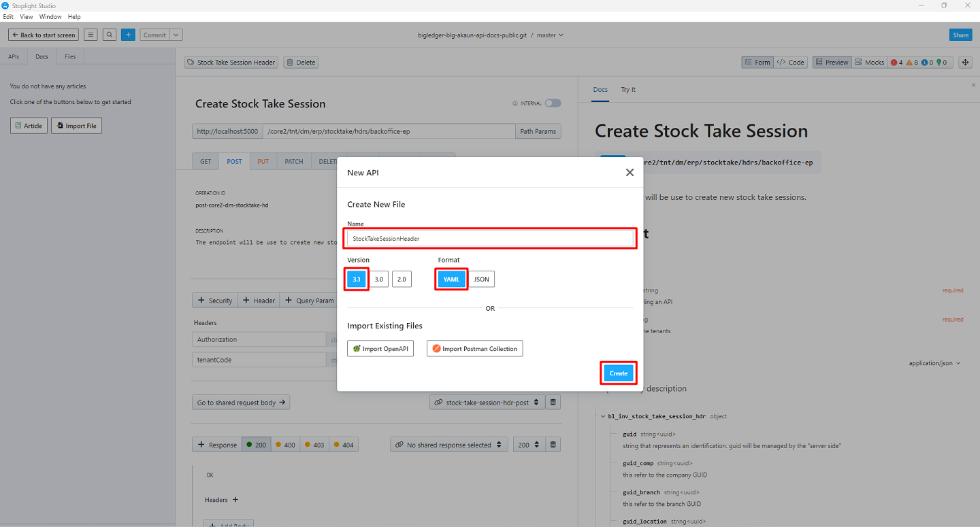The width and height of the screenshot is (980, 527).
Task: Select version 3.0
Action: coord(379,279)
